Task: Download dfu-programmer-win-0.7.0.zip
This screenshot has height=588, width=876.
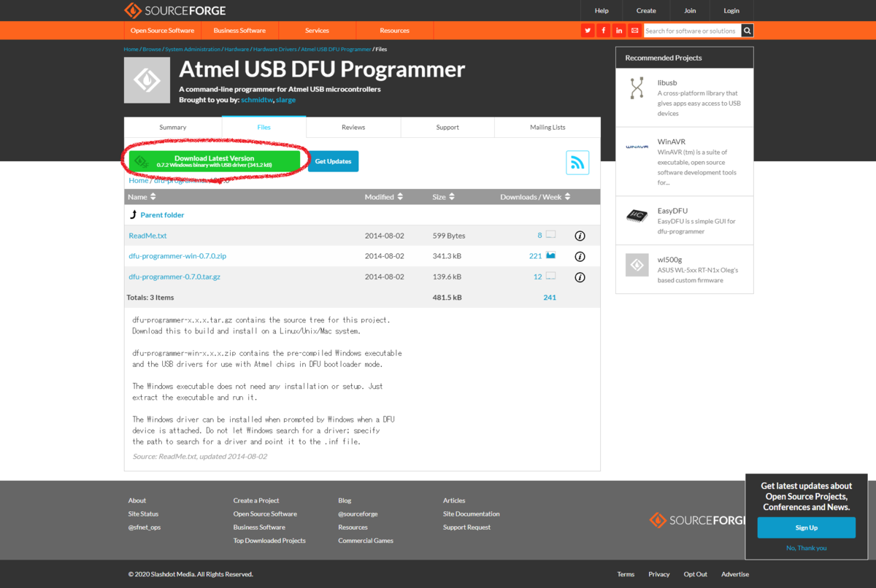Action: [177, 256]
